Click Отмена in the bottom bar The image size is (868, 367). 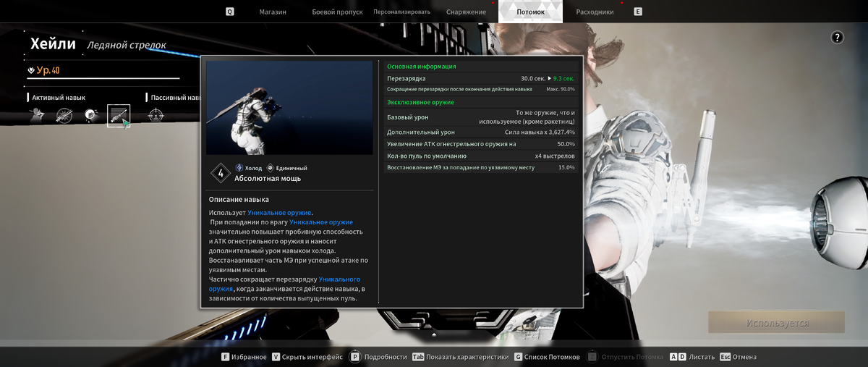click(744, 357)
